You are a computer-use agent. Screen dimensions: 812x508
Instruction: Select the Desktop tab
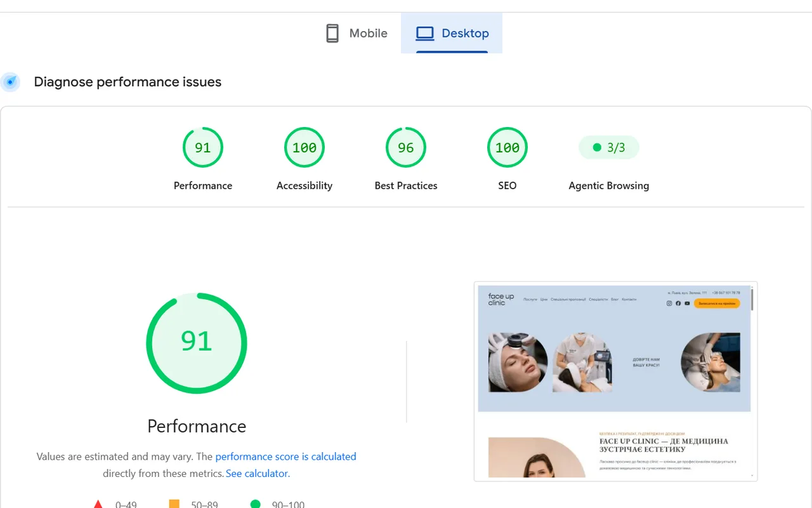tap(452, 33)
